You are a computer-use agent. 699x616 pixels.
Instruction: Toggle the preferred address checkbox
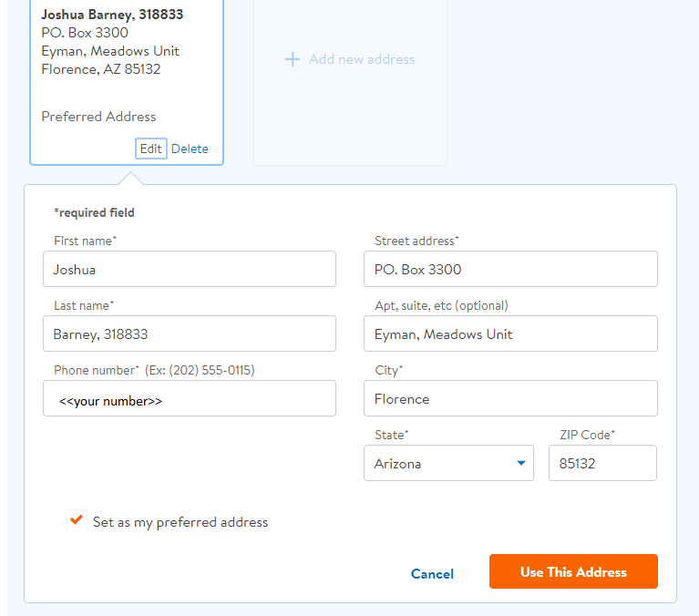coord(77,520)
